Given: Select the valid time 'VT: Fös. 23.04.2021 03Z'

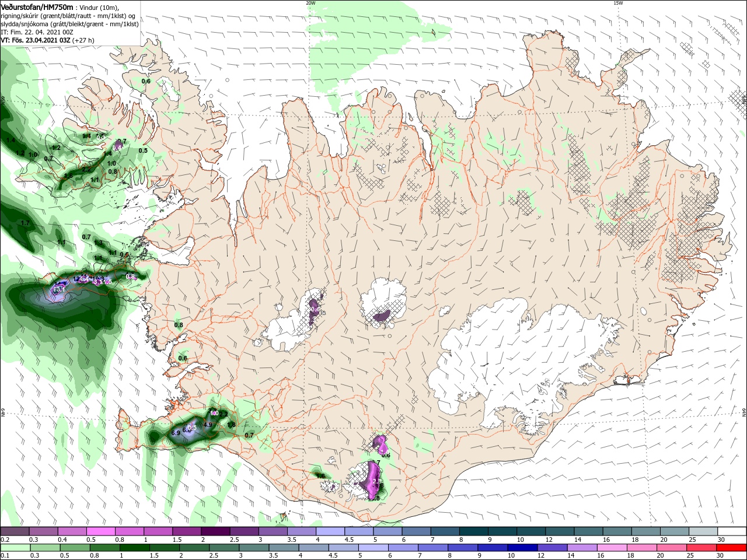Looking at the screenshot, I should point(36,40).
